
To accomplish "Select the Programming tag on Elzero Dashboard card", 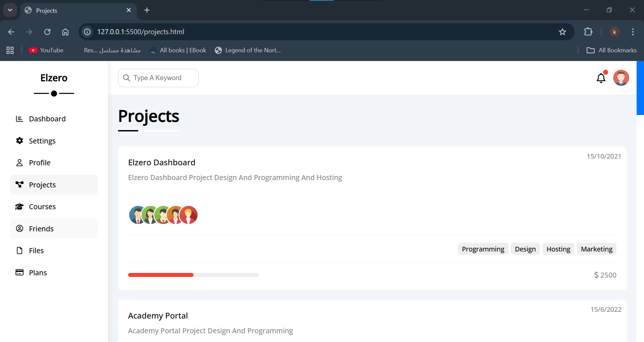I will pyautogui.click(x=483, y=249).
